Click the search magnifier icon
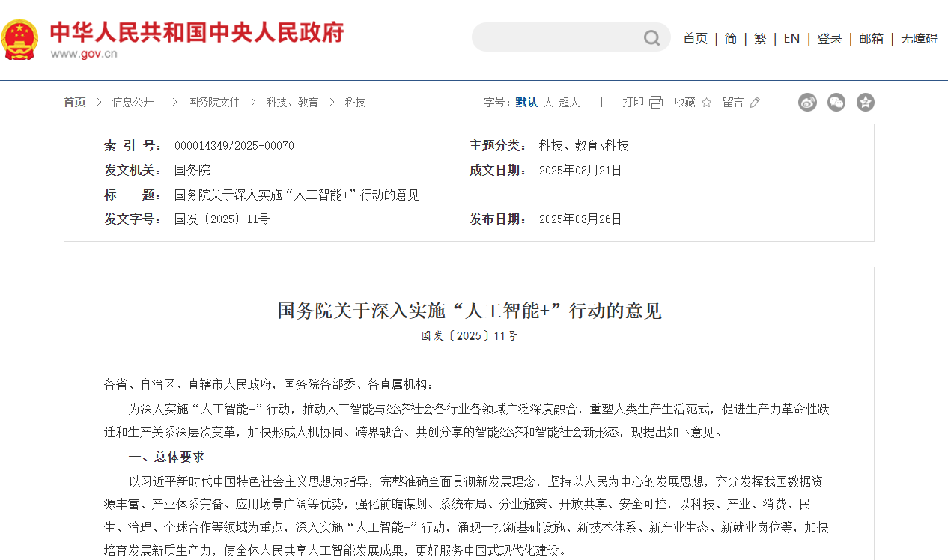The height and width of the screenshot is (560, 948). point(651,37)
